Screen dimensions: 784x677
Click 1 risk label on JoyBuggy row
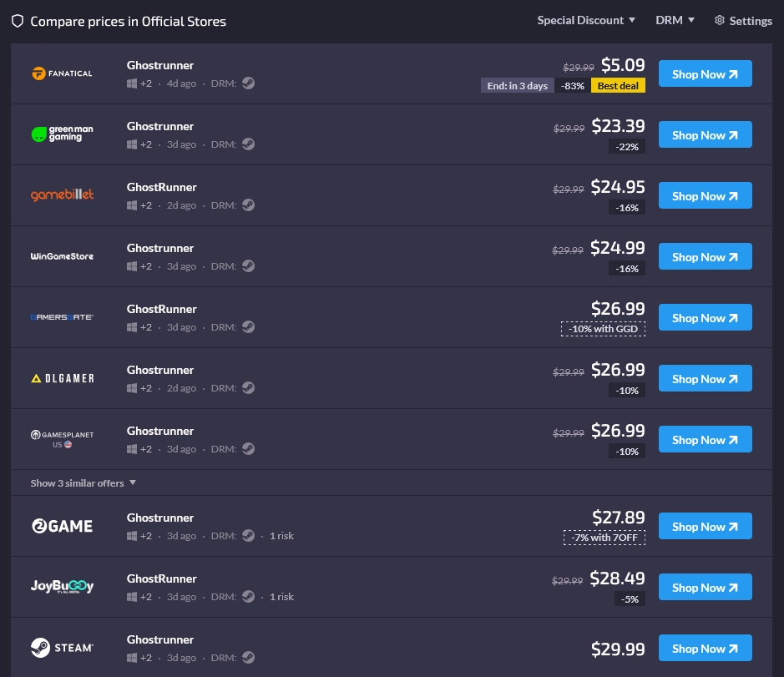point(281,597)
